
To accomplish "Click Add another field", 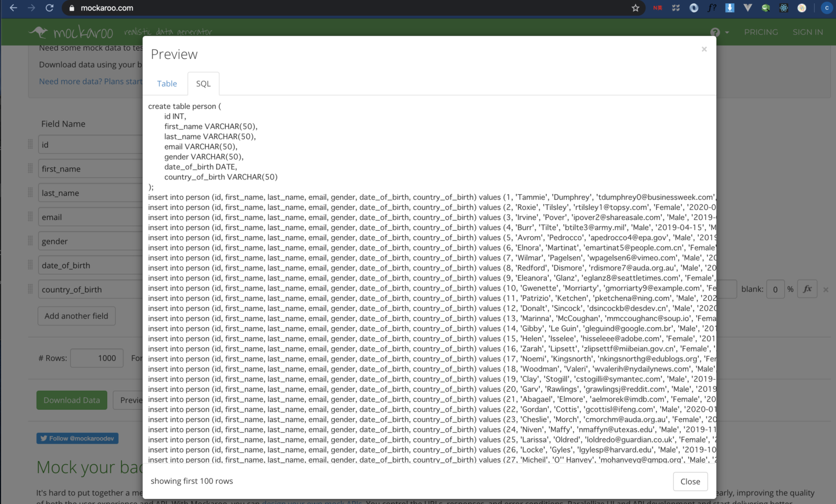I will click(x=76, y=316).
